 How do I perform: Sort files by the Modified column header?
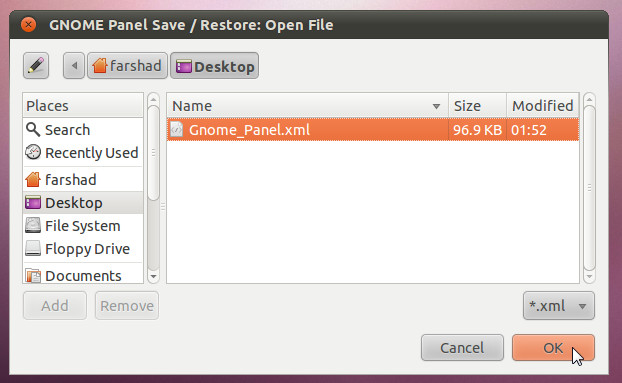point(543,106)
